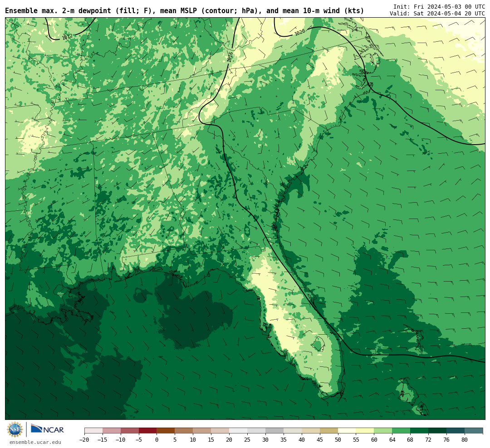Pick the colorbar swatch between -15 and -10
490x448 pixels.
(112, 431)
